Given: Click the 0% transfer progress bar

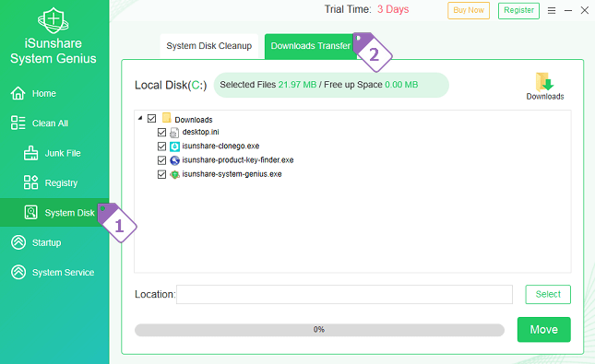Looking at the screenshot, I should [x=319, y=330].
